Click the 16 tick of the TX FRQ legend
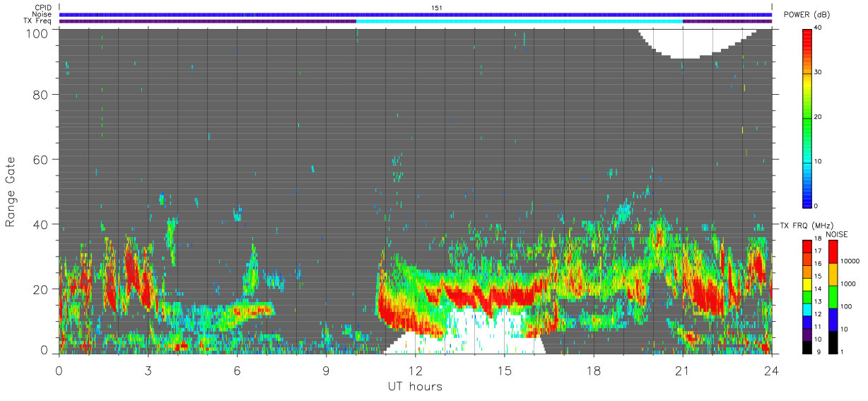 click(x=818, y=264)
